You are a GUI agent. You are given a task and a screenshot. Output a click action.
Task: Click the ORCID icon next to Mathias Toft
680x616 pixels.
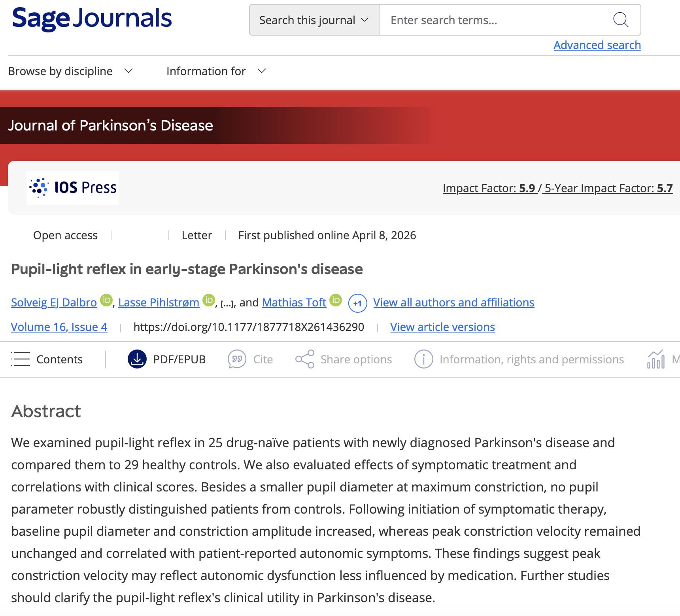tap(336, 300)
